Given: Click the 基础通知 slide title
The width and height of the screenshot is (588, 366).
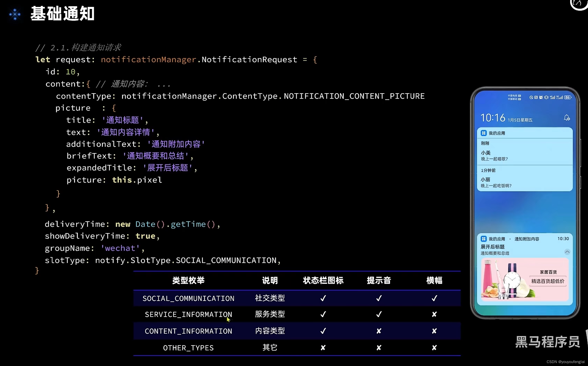Looking at the screenshot, I should (62, 14).
